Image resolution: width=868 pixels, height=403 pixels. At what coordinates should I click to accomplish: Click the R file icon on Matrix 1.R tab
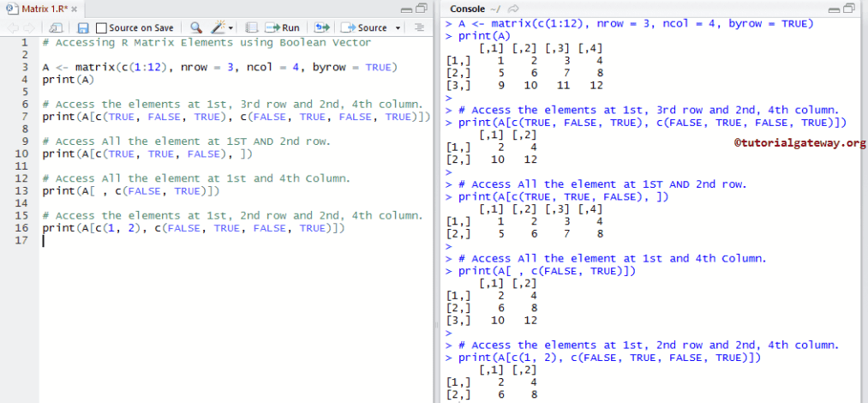[x=12, y=9]
